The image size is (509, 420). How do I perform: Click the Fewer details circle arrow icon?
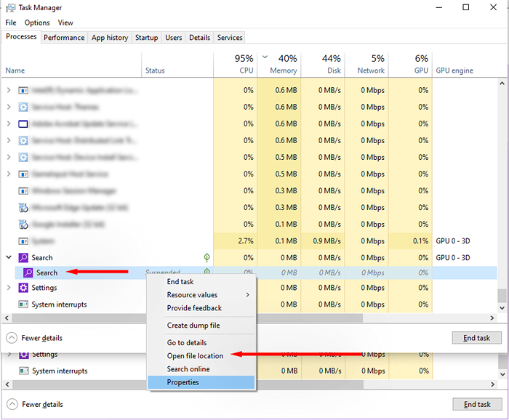point(12,338)
